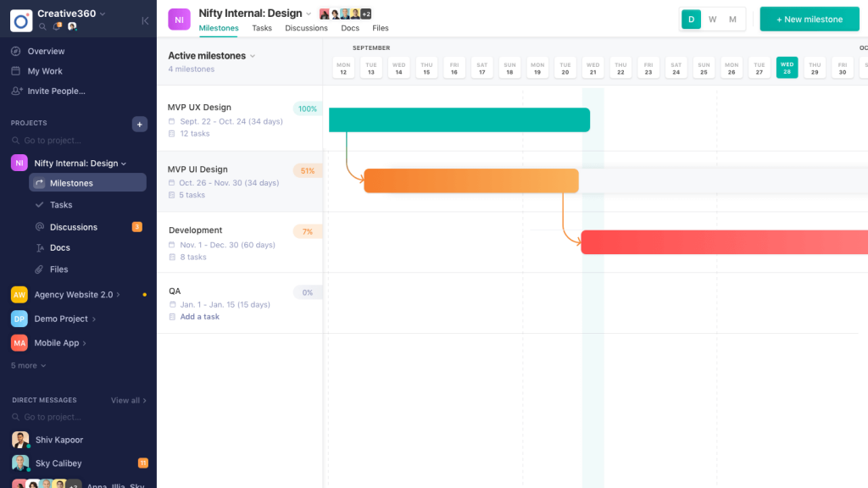
Task: Open Discussions in the project sidebar
Action: tap(73, 227)
